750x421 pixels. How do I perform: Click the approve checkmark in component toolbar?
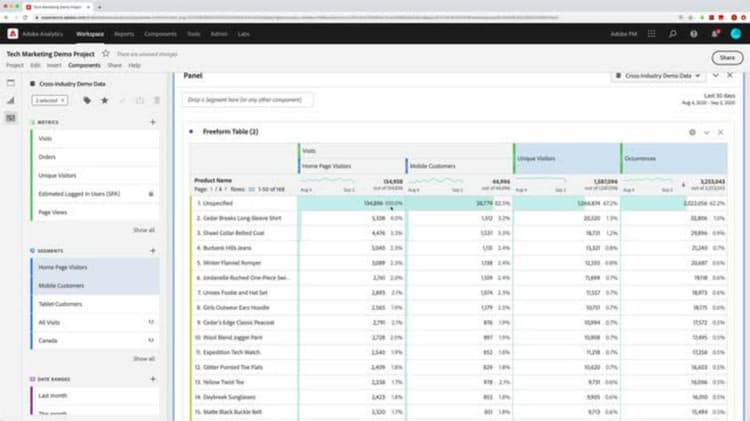point(122,100)
